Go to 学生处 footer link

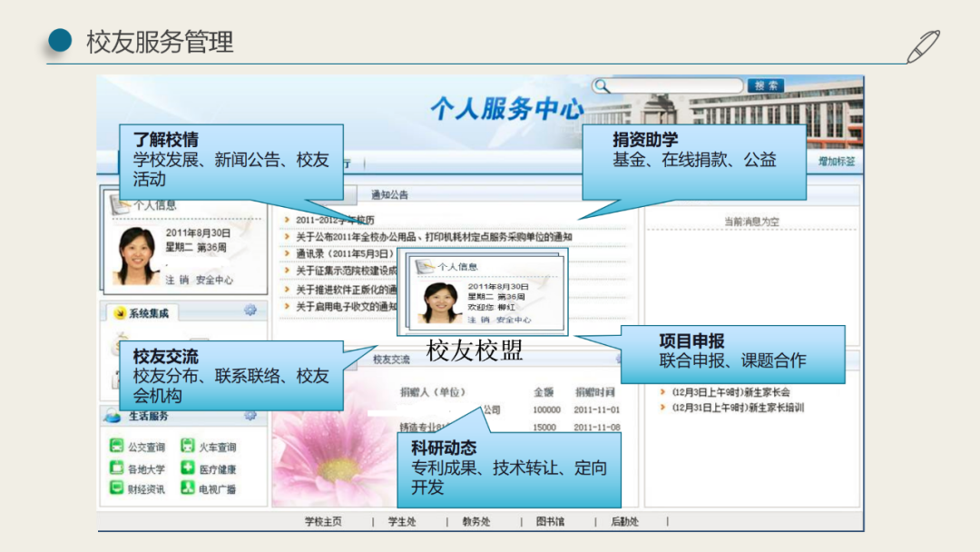[402, 521]
